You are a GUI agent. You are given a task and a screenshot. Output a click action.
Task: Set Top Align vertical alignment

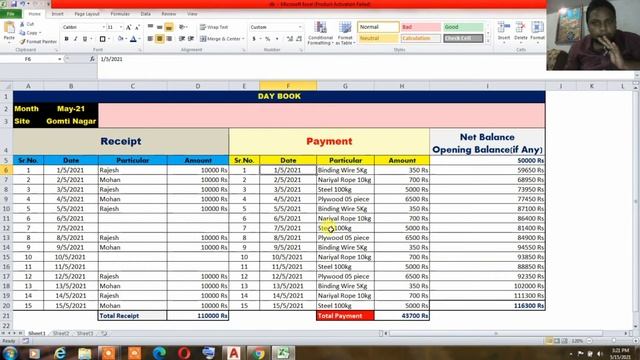[x=150, y=27]
